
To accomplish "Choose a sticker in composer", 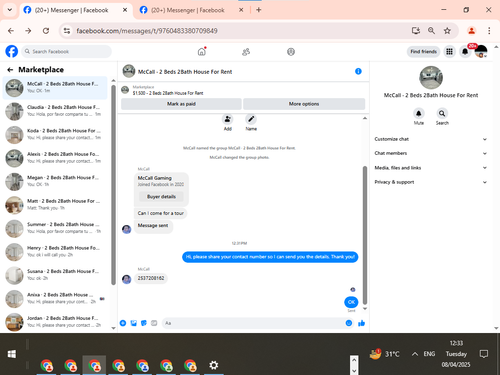I will 144,323.
